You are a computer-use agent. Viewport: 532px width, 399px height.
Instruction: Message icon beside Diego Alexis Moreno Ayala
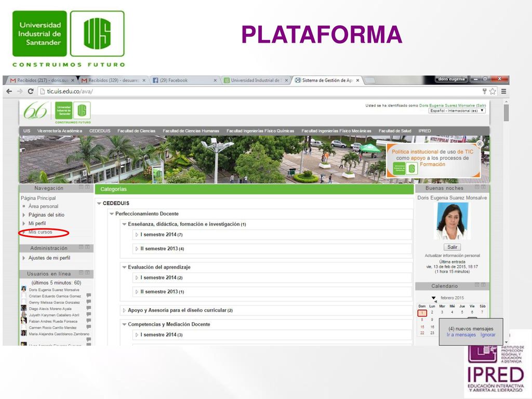88,308
